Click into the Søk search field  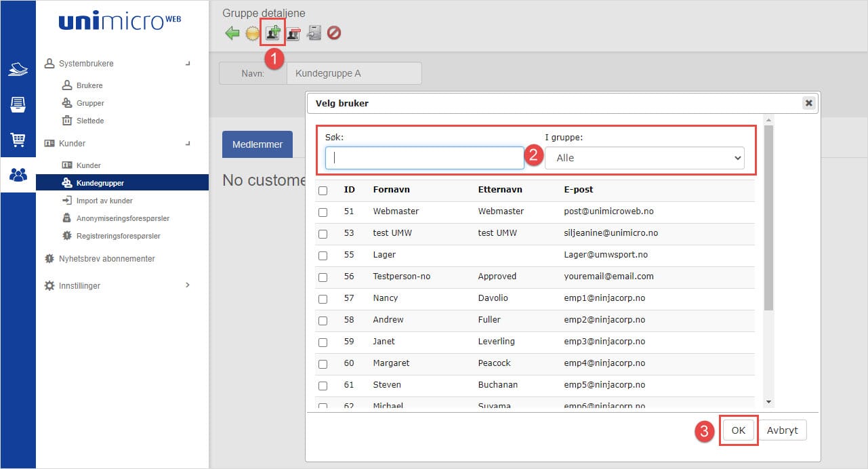click(424, 158)
